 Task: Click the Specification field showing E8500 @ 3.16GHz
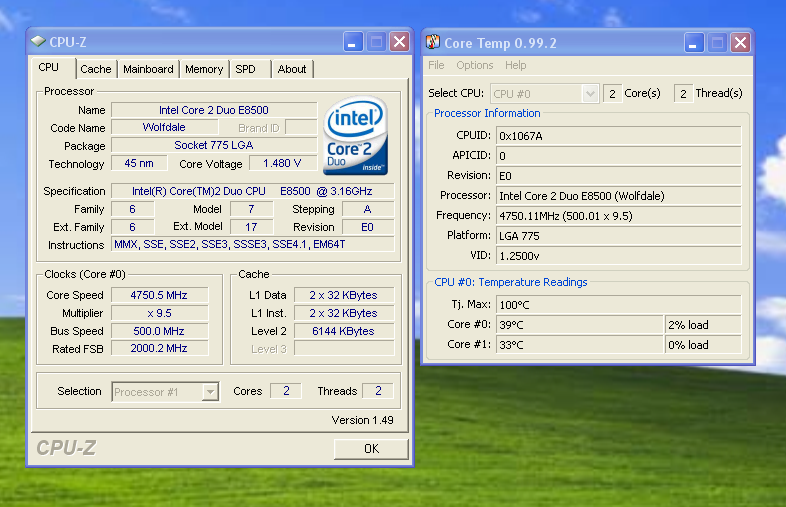click(253, 191)
